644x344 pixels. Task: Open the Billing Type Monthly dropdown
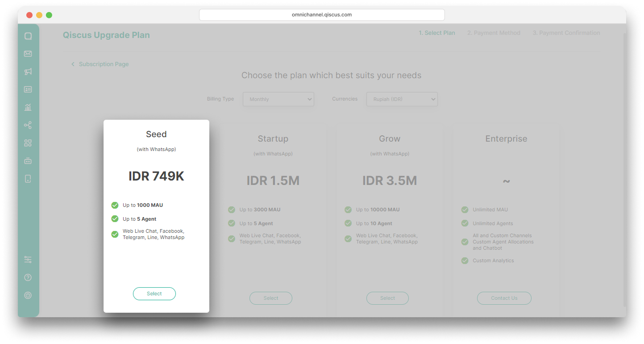click(278, 99)
